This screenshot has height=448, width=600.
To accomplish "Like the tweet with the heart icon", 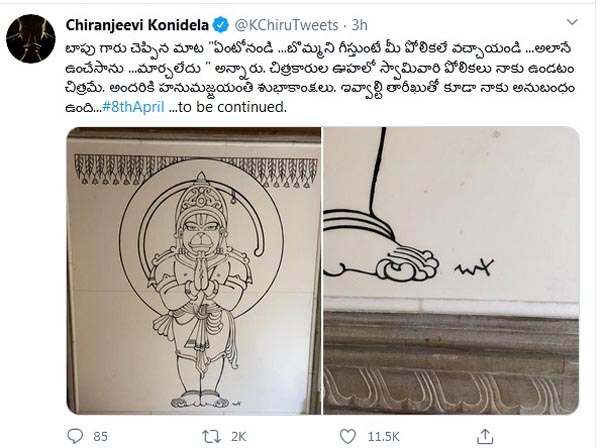I will coord(347,436).
